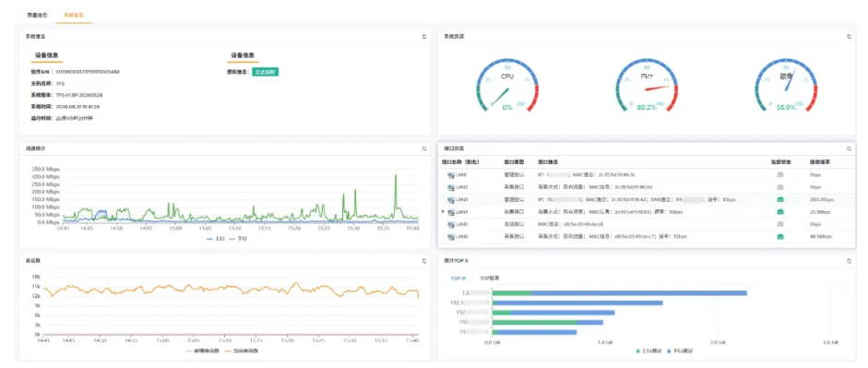Refresh the traffic statistics chart panel
868x368 pixels.
coord(424,148)
